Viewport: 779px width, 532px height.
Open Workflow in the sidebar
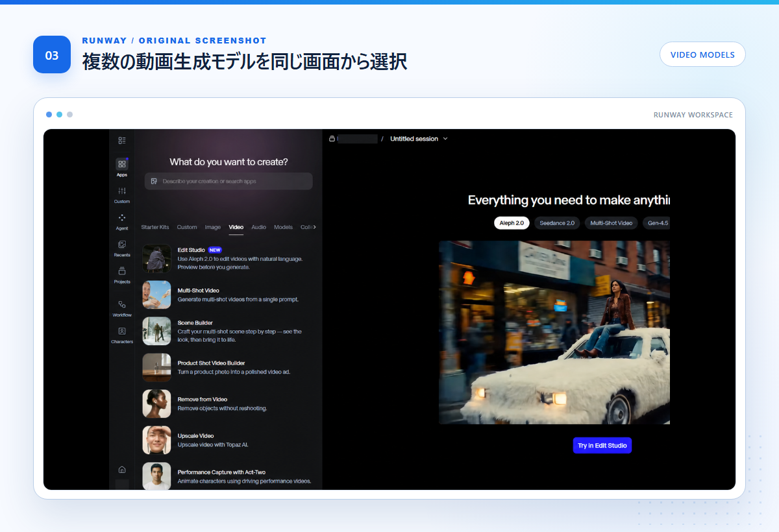tap(122, 308)
